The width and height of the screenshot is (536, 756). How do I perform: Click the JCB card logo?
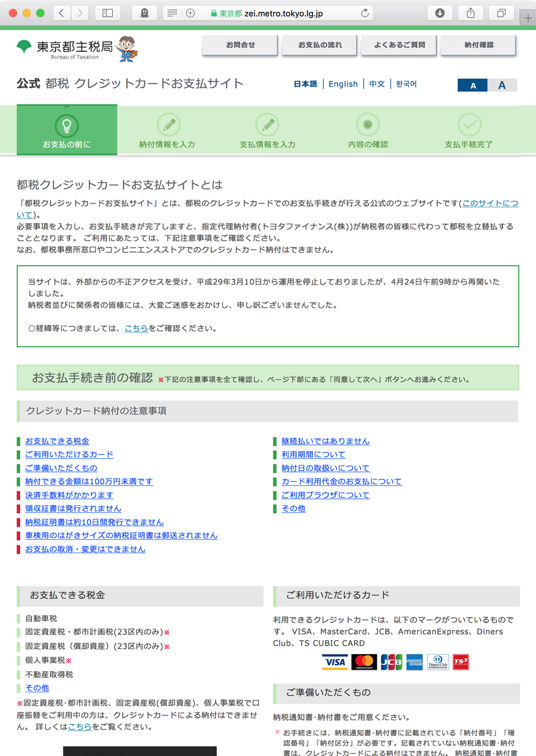(x=391, y=662)
